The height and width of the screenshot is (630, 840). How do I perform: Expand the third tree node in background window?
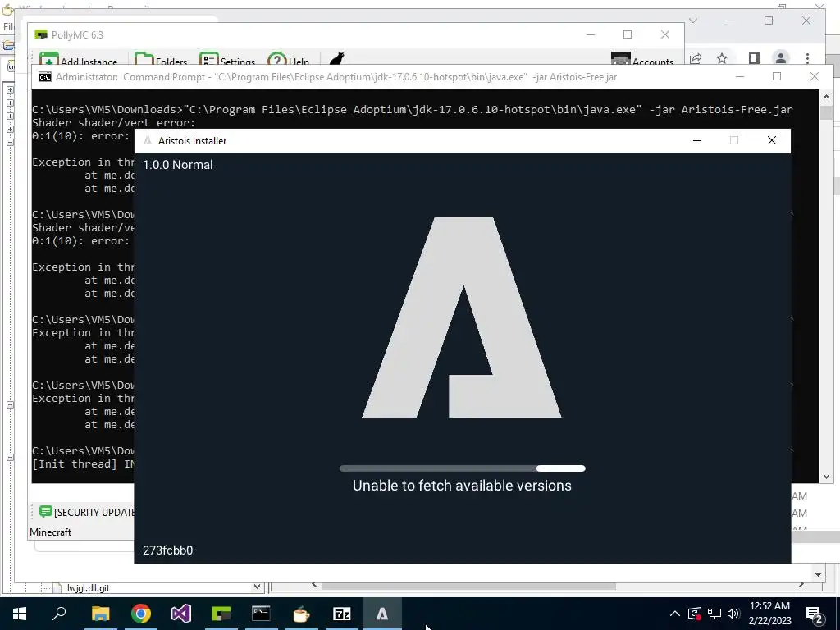[10, 116]
